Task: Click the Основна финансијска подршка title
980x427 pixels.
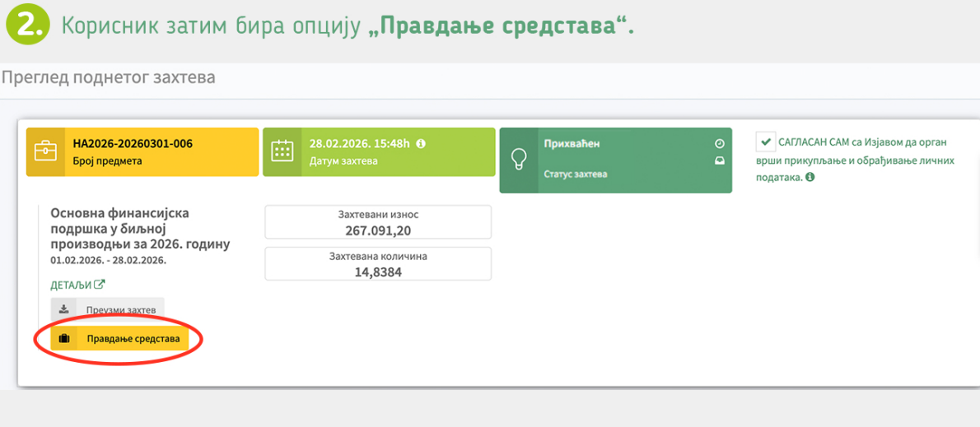Action: tap(141, 229)
